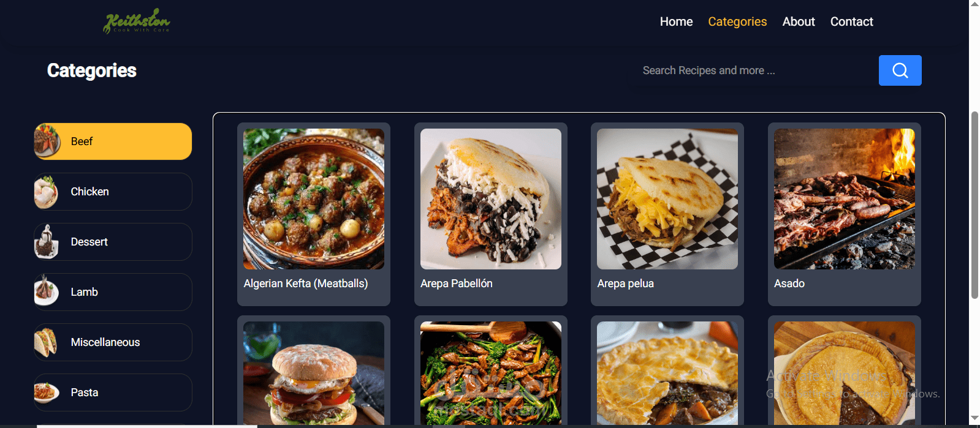This screenshot has height=428, width=980.
Task: View the Arepa pelua recipe
Action: pos(667,214)
